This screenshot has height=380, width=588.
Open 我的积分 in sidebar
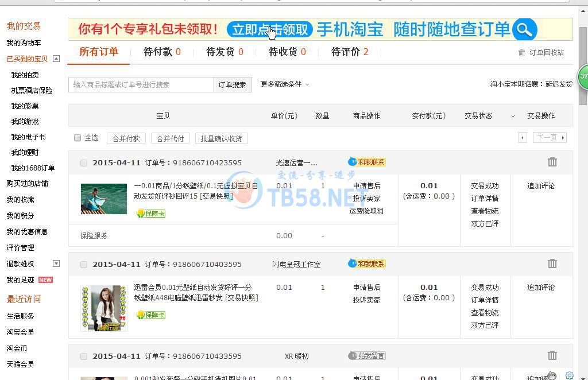[20, 215]
